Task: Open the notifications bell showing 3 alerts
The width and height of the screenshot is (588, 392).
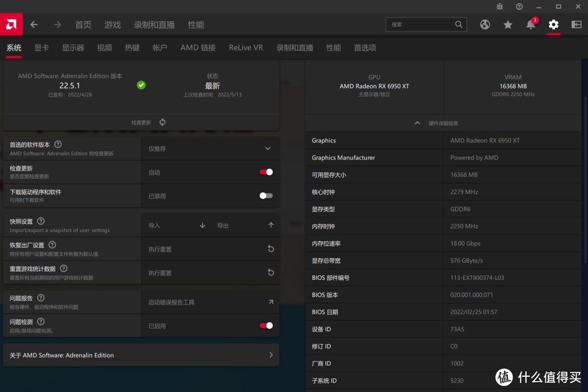Action: coord(530,24)
